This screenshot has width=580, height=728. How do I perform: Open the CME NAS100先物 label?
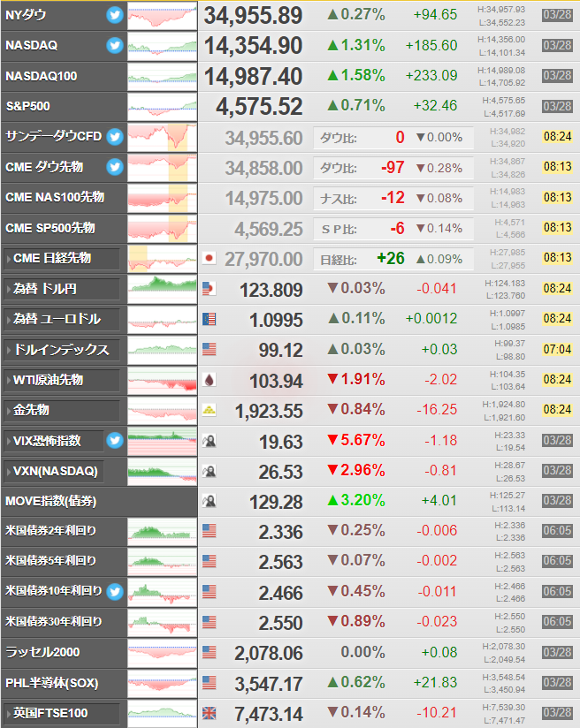[55, 197]
